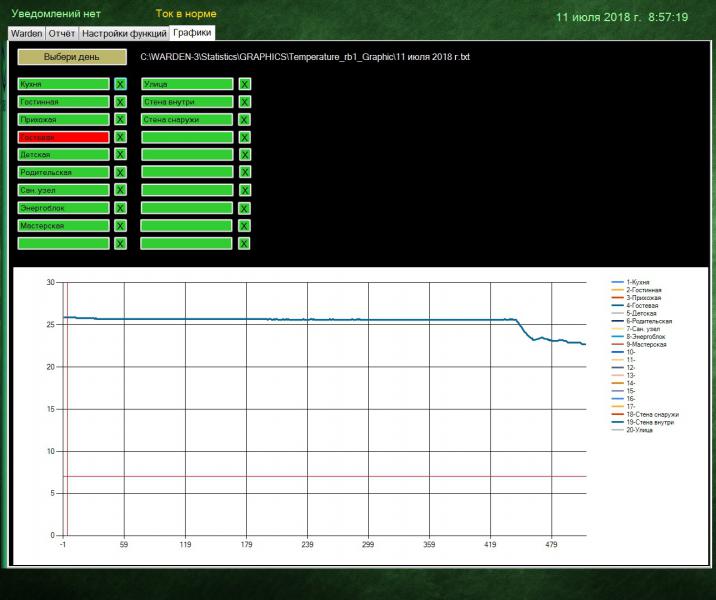Click the Выбери день button
This screenshot has width=716, height=600.
[x=72, y=57]
